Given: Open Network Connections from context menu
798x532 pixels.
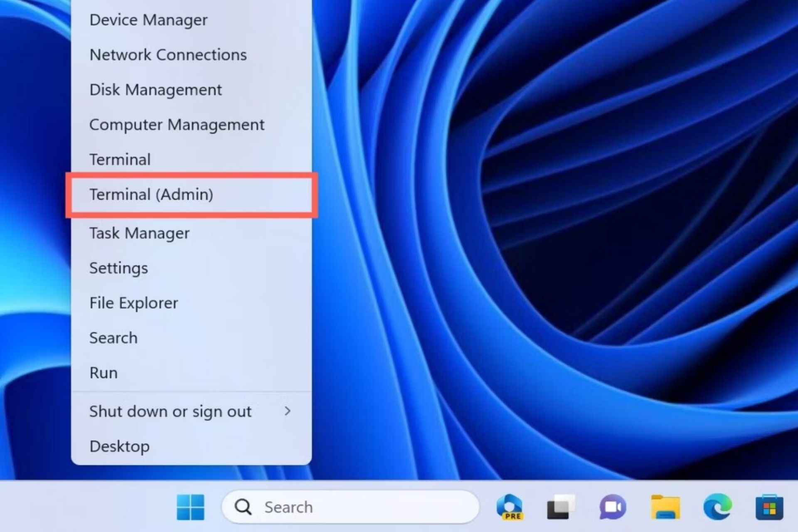Looking at the screenshot, I should click(x=168, y=54).
